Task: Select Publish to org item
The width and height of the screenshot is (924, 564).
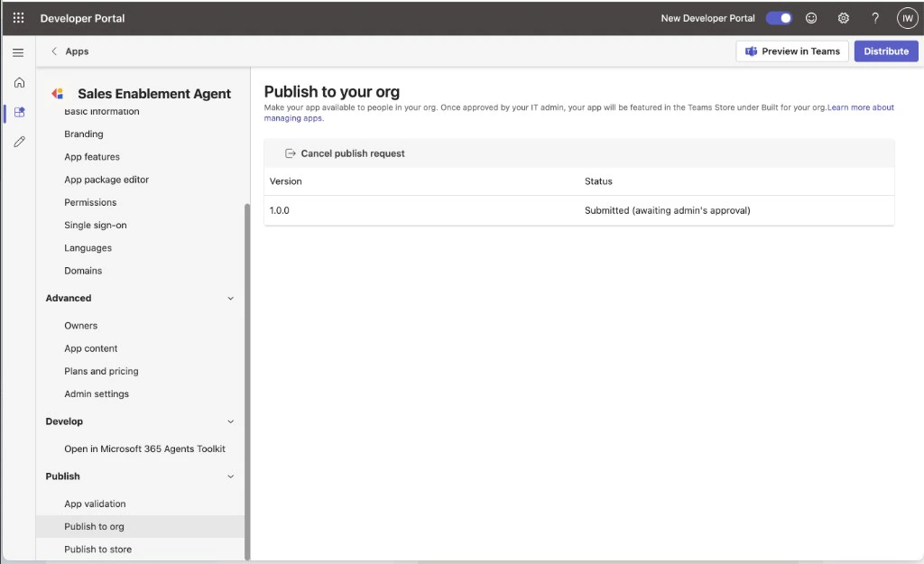Action: click(x=140, y=527)
